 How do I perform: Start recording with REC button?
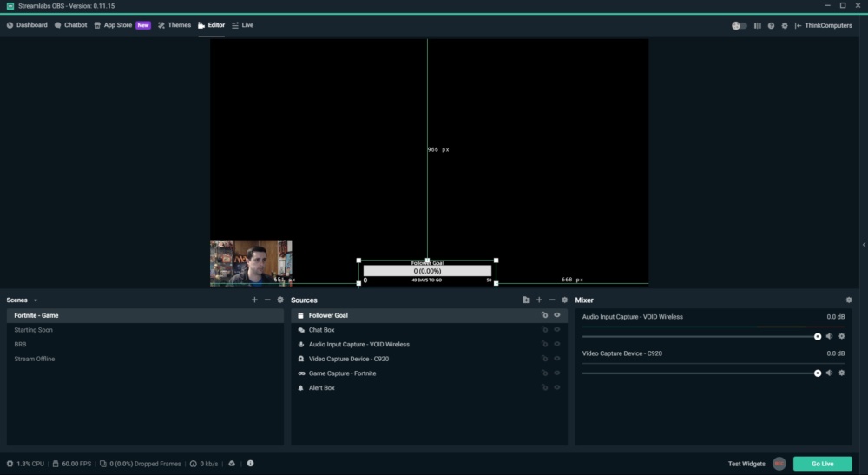779,464
